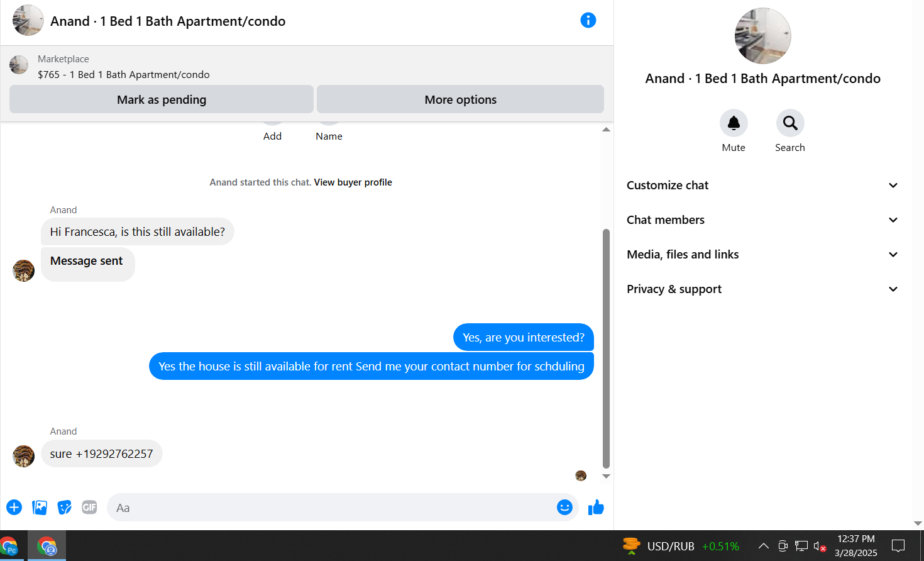Select the "Yes, are you interested?" message
Image resolution: width=924 pixels, height=561 pixels.
click(524, 337)
